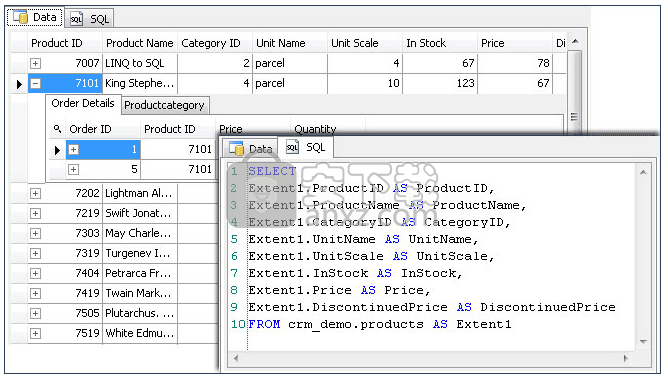
Task: Open the Productcategory tab
Action: click(164, 105)
